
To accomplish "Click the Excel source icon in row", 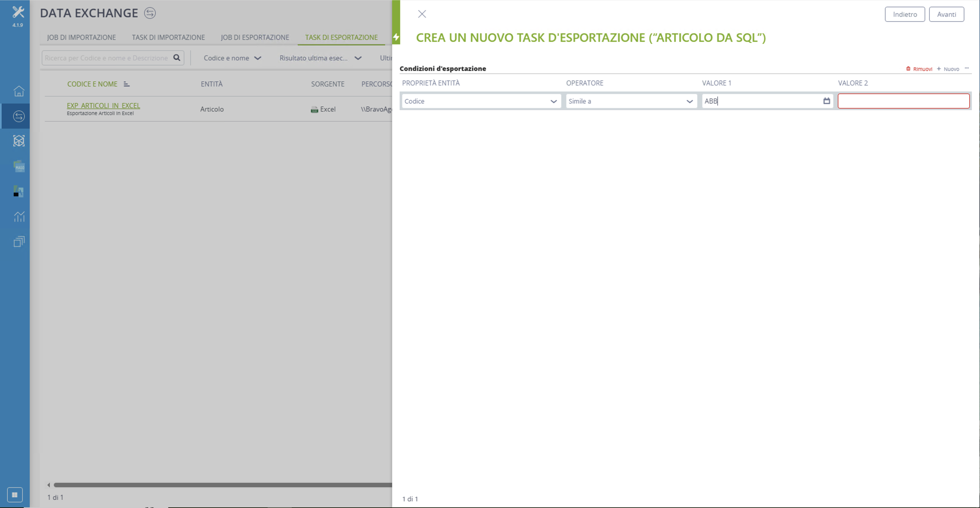I will 314,109.
